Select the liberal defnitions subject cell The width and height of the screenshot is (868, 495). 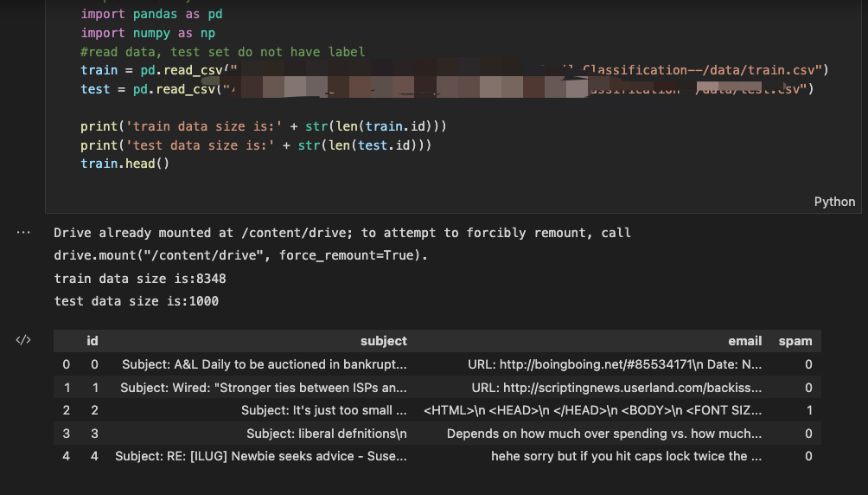click(x=327, y=434)
